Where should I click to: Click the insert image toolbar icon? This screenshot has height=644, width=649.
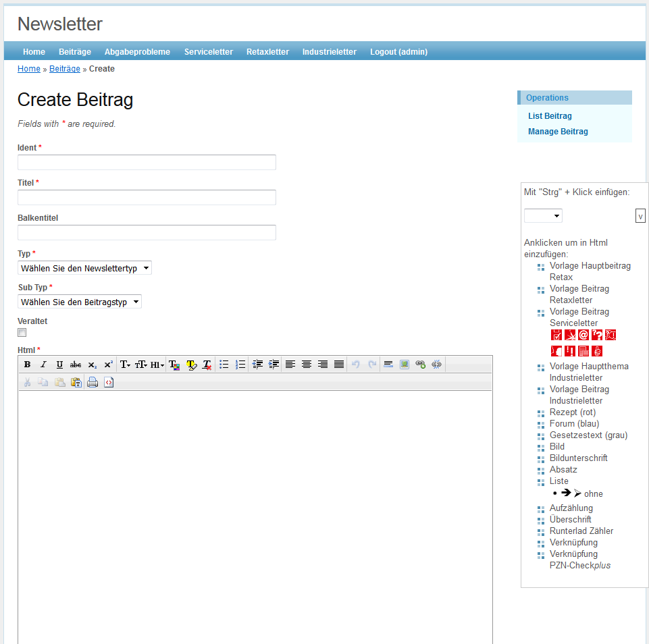[x=405, y=365]
